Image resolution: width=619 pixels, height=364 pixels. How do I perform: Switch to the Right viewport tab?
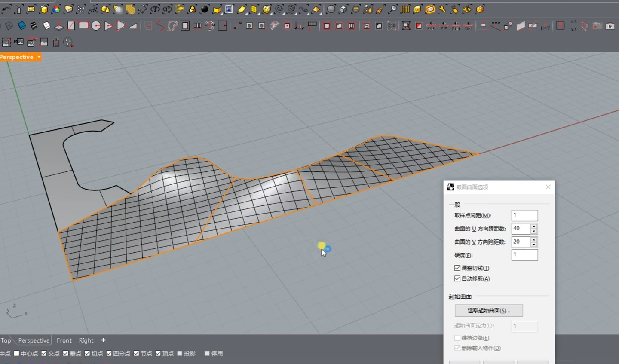[x=86, y=340]
